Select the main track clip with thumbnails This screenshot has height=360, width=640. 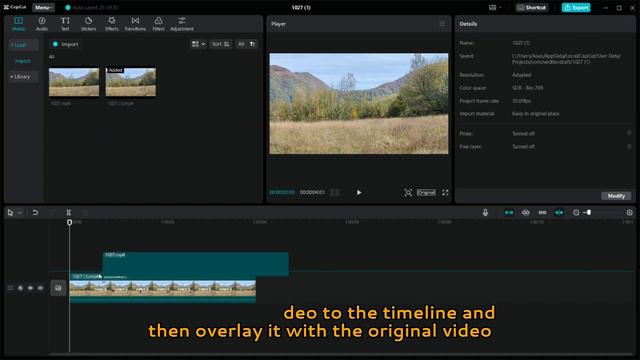(x=162, y=288)
